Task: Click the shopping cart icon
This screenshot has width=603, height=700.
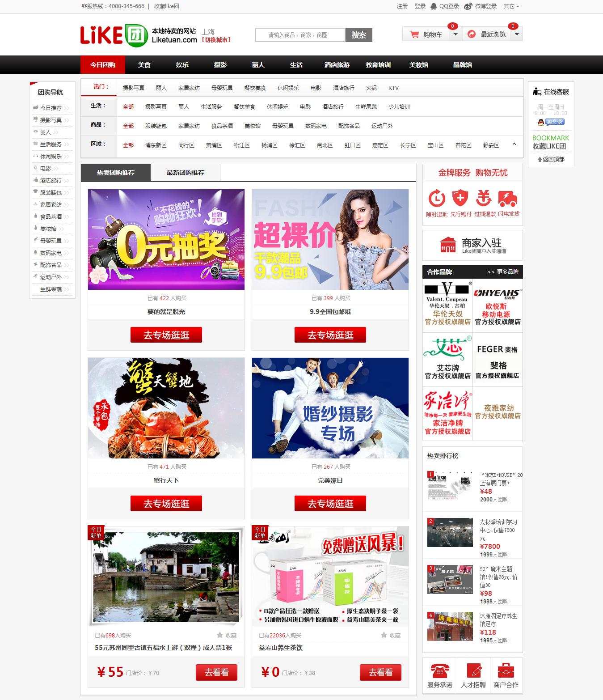Action: [414, 34]
